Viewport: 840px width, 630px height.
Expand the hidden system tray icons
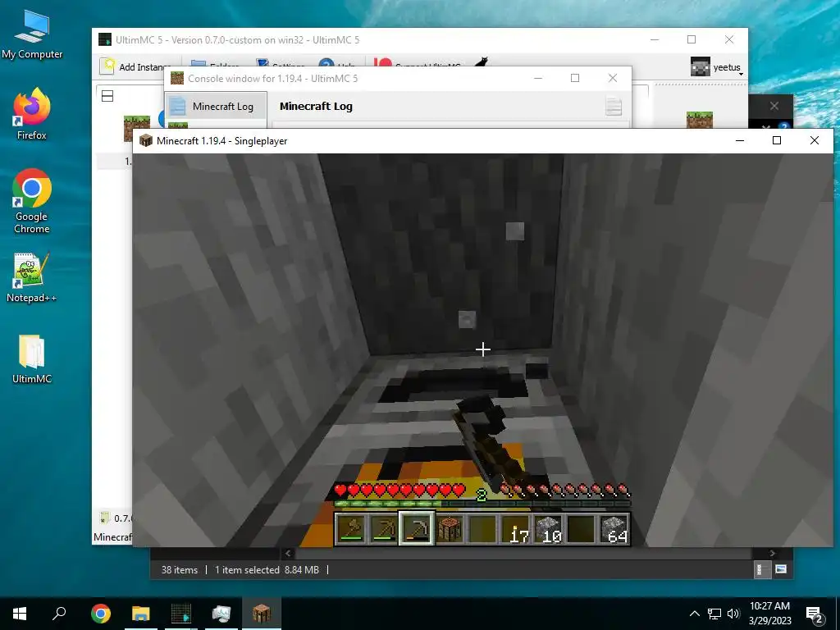point(694,614)
